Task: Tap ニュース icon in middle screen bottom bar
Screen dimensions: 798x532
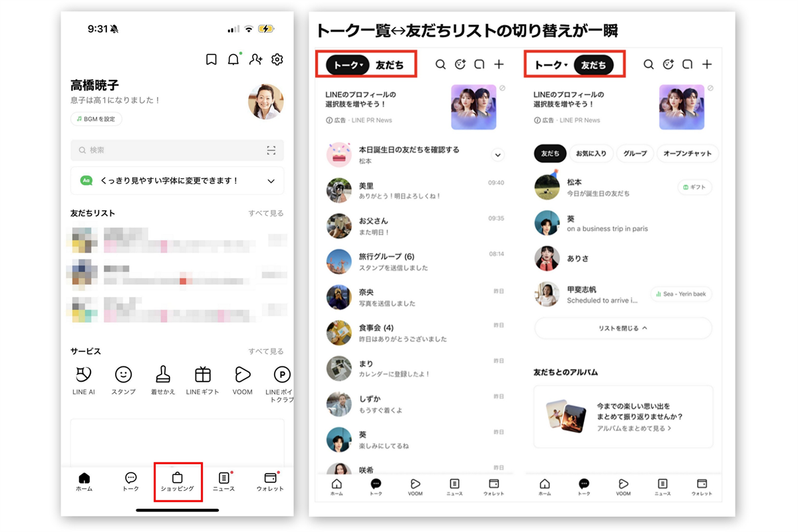Action: pos(454,487)
